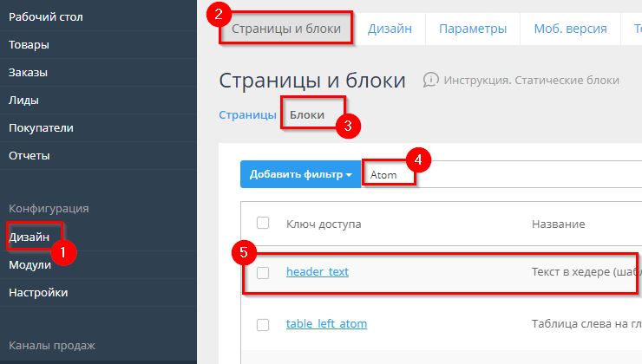The width and height of the screenshot is (642, 364).
Task: Switch to the Параметры tab
Action: [x=472, y=29]
